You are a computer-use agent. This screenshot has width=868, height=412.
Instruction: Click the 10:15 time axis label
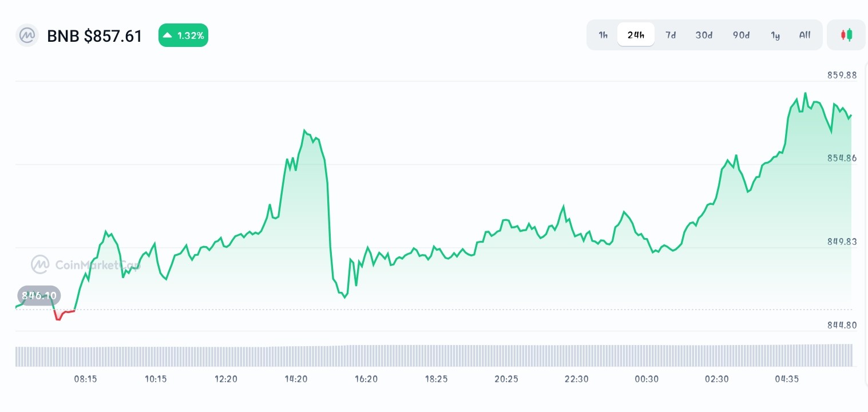[156, 379]
